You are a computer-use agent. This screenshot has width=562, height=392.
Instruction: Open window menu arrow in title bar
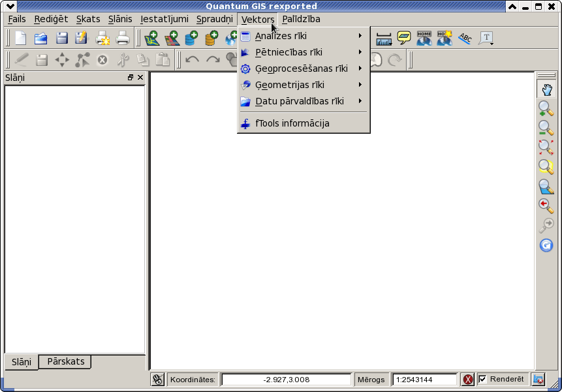point(10,7)
